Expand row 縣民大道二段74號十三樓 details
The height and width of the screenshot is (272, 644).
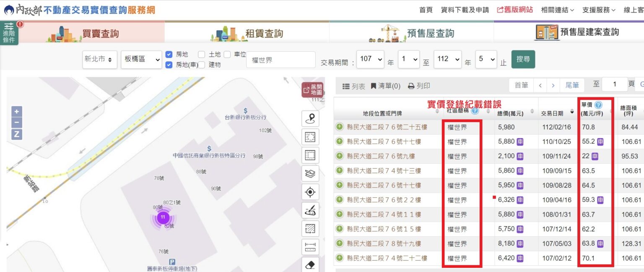(x=340, y=170)
